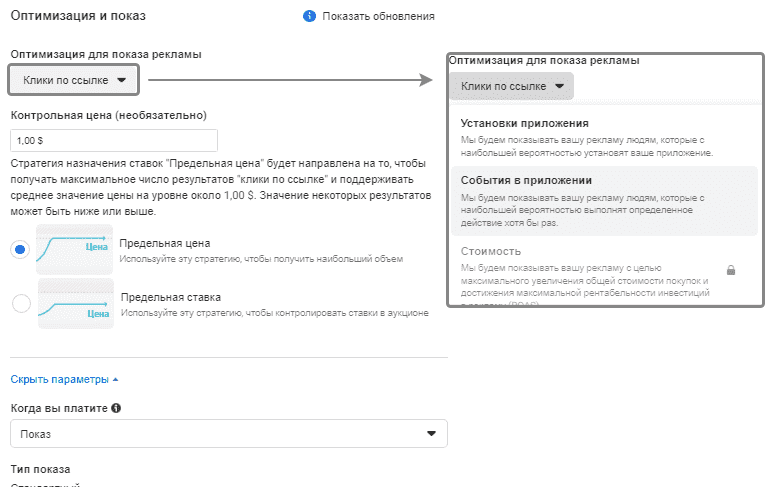Screen dimensions: 765x487
Task: Click the Предельная цена strategy graph thumbnail
Action: (x=74, y=249)
